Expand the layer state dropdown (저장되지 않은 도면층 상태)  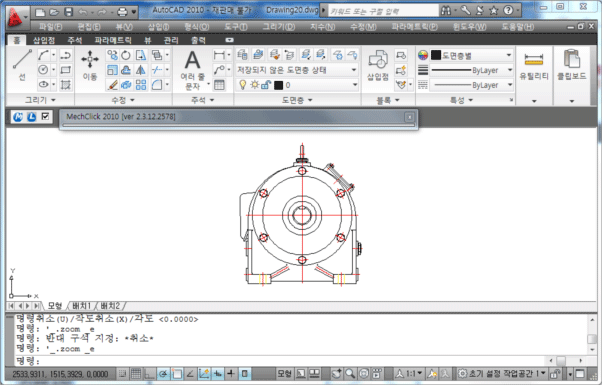click(296, 70)
